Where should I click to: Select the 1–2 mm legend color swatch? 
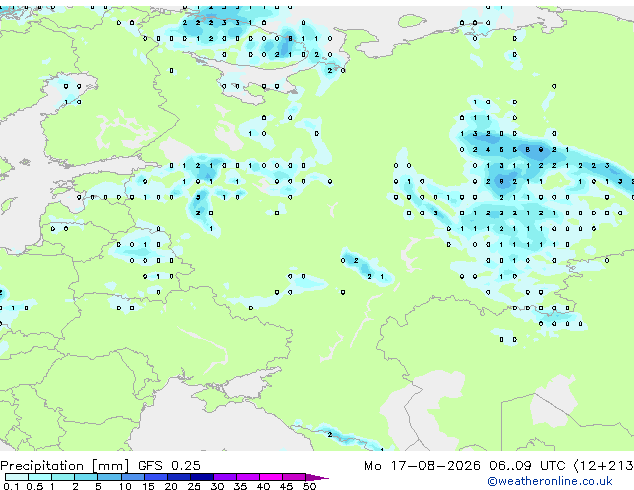[x=63, y=477]
